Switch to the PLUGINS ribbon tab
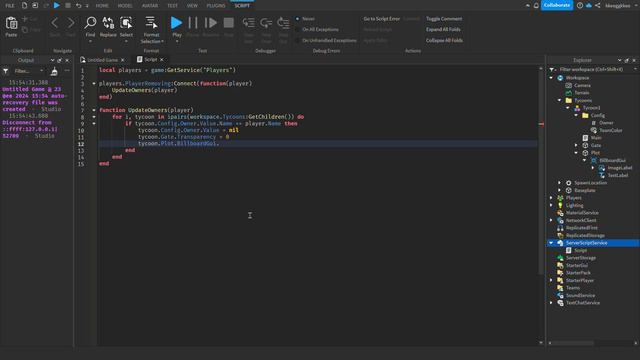 (216, 6)
